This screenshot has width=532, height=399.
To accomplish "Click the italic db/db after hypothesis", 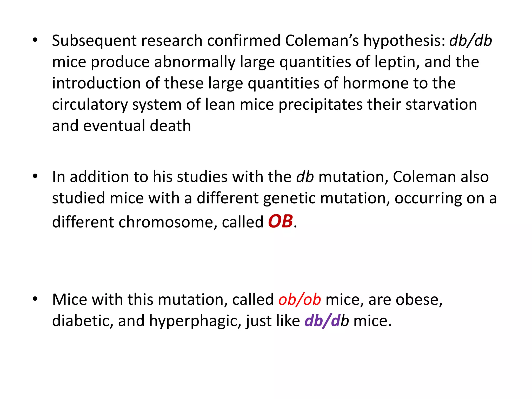I will click(470, 41).
